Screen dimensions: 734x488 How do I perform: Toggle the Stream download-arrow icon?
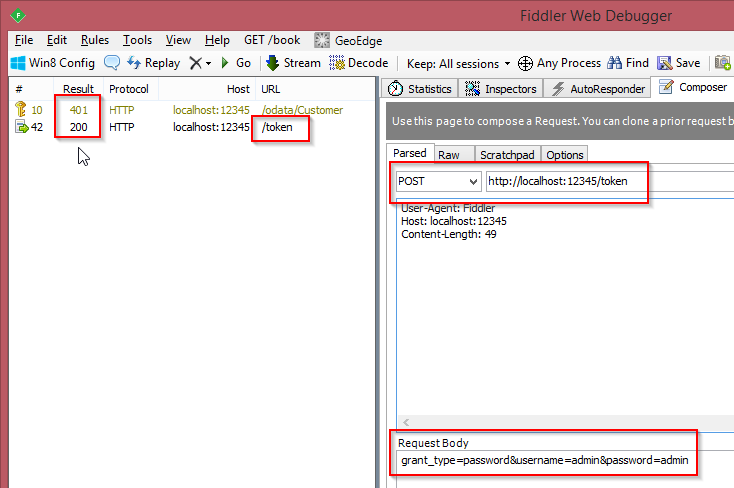point(272,63)
